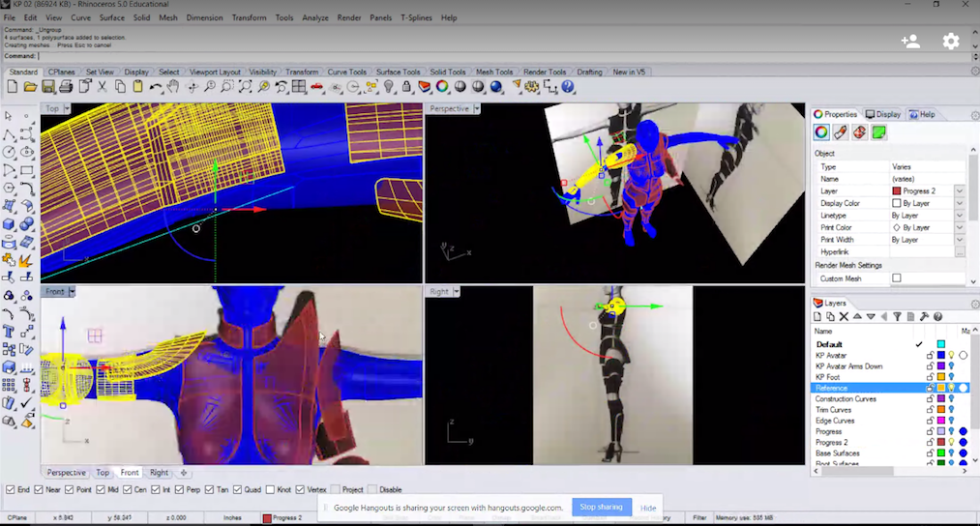This screenshot has width=980, height=526.
Task: Click the Print icon
Action: (66, 87)
